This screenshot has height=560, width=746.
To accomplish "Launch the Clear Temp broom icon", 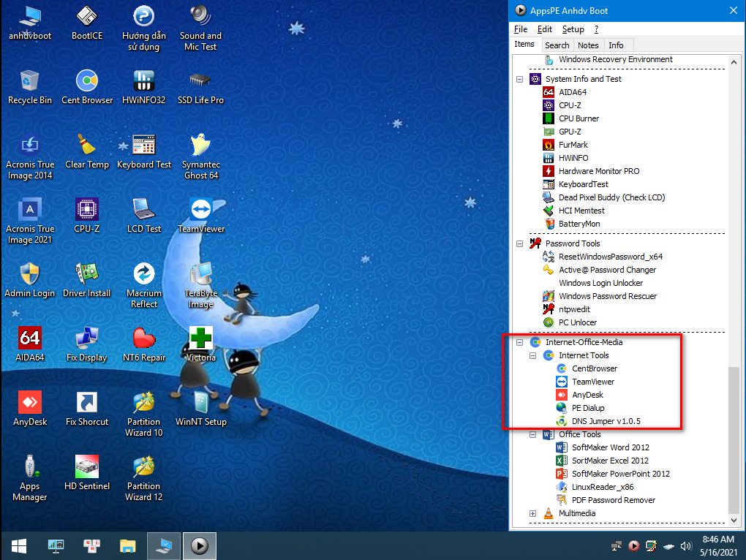I will [87, 151].
